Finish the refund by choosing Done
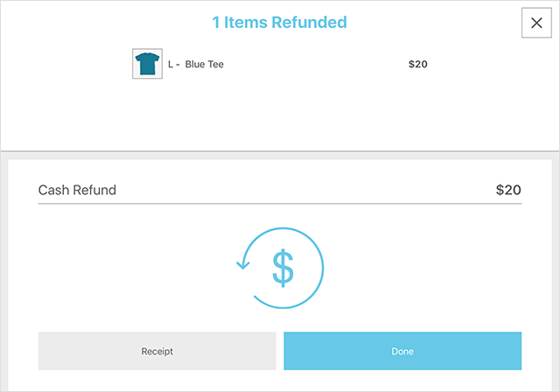 [x=402, y=351]
